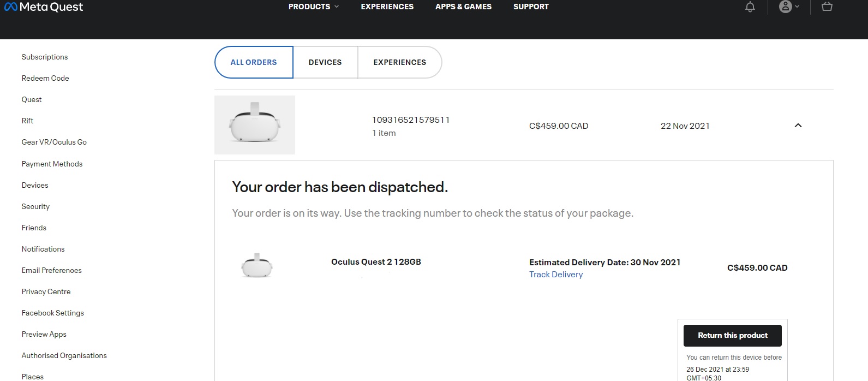Open Preview Apps in the sidebar
This screenshot has height=381, width=868.
pos(44,334)
